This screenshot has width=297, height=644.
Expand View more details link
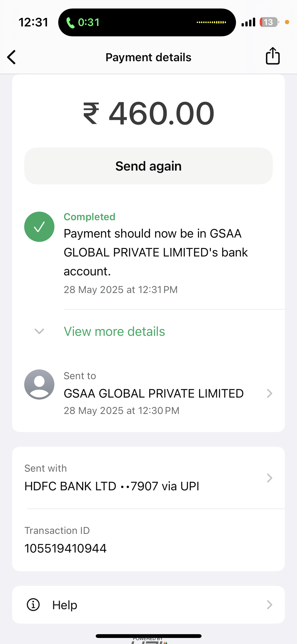point(114,331)
